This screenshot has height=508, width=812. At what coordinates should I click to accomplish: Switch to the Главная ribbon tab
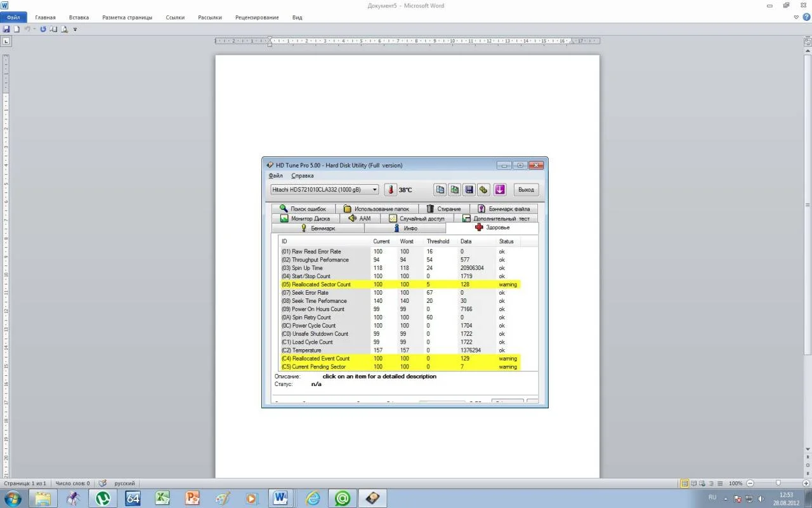pyautogui.click(x=45, y=18)
